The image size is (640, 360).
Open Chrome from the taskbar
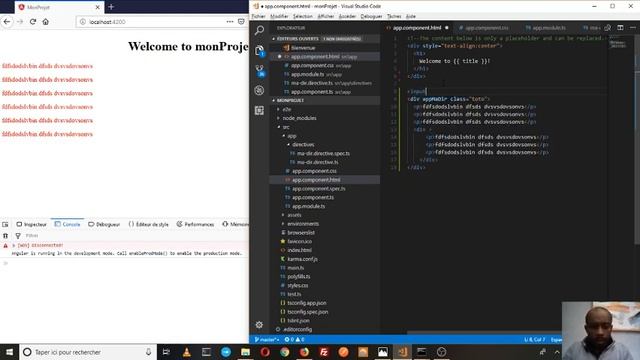point(284,352)
